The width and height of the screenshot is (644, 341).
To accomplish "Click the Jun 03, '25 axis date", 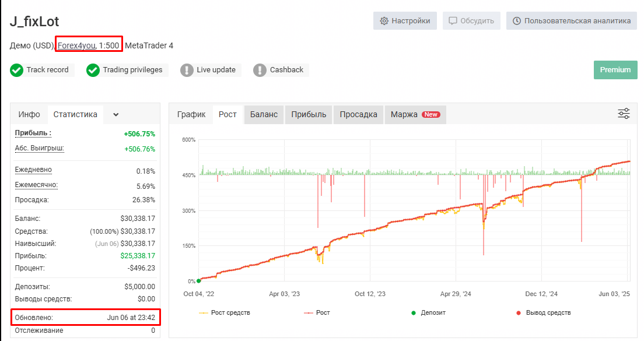I will click(x=614, y=294).
